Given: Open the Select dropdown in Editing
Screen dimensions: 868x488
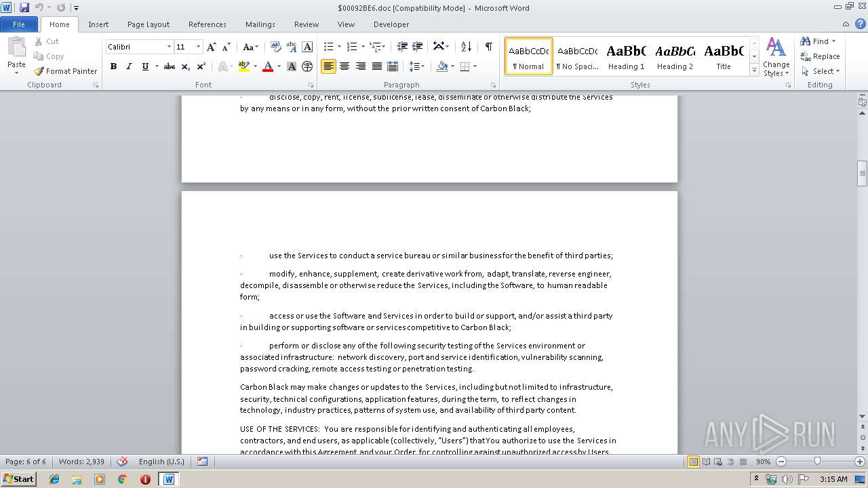Looking at the screenshot, I should [x=820, y=71].
